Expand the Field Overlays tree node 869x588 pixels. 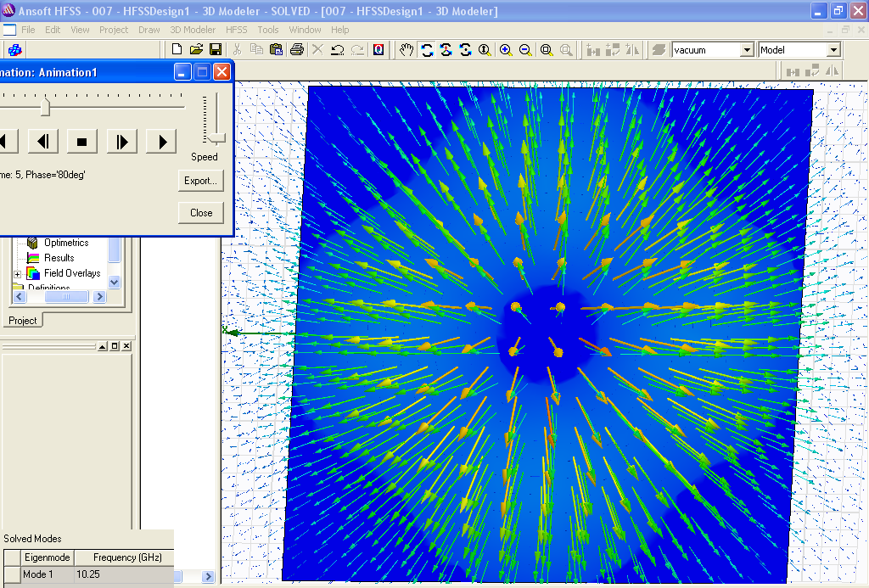pos(17,274)
